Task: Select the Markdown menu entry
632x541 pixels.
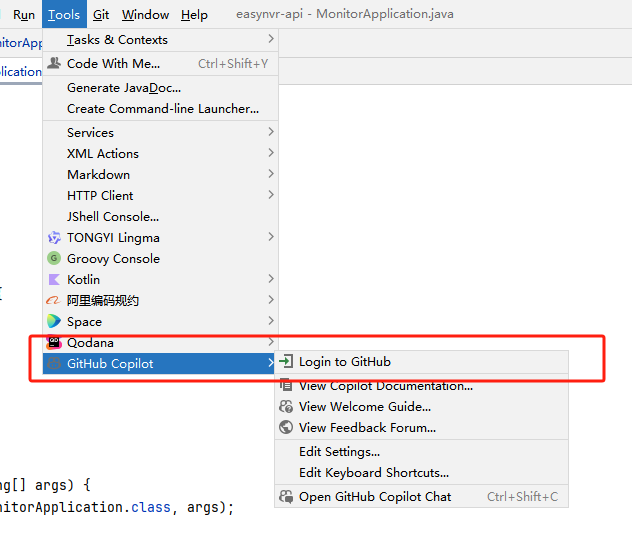Action: (x=160, y=175)
